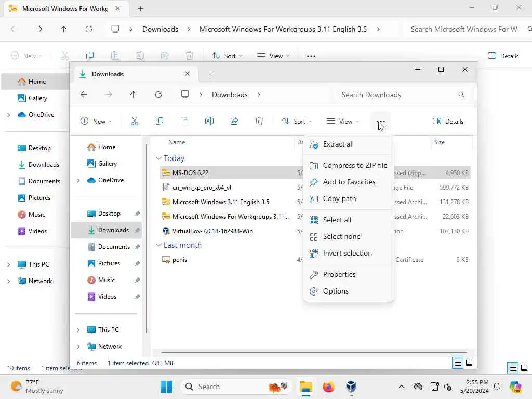The image size is (532, 399).
Task: Click the Delete trash icon in Downloads toolbar
Action: coord(259,121)
